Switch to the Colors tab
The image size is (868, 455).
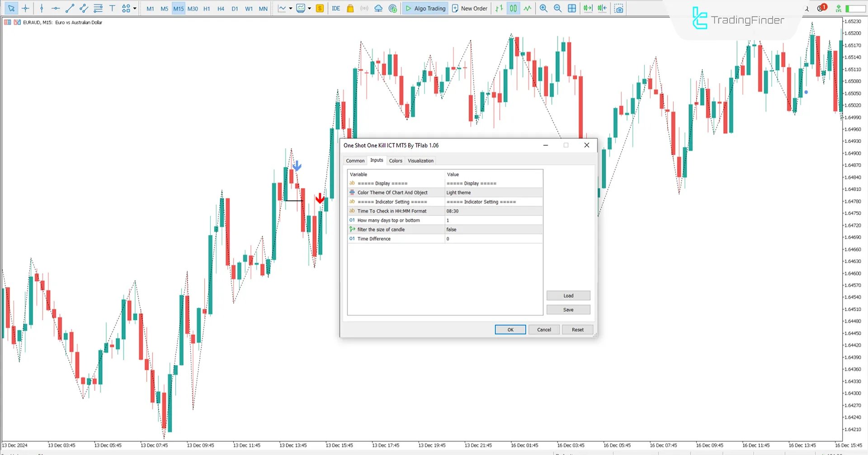(x=395, y=161)
